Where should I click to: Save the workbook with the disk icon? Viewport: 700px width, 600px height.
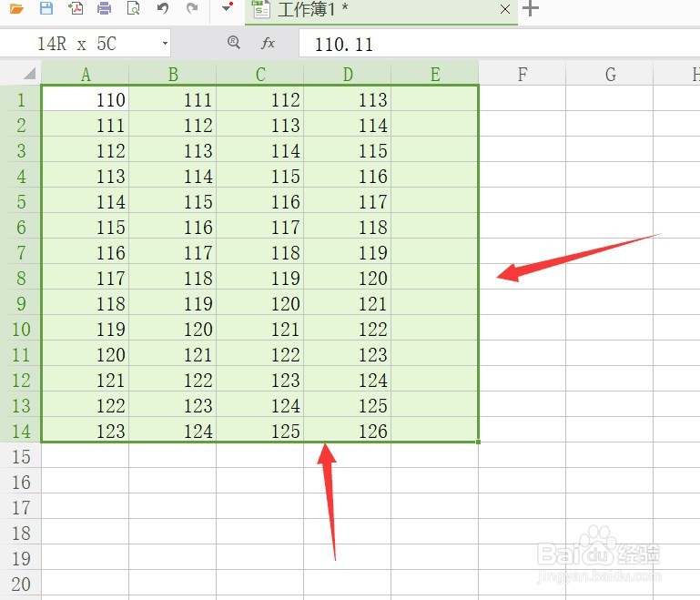point(46,8)
